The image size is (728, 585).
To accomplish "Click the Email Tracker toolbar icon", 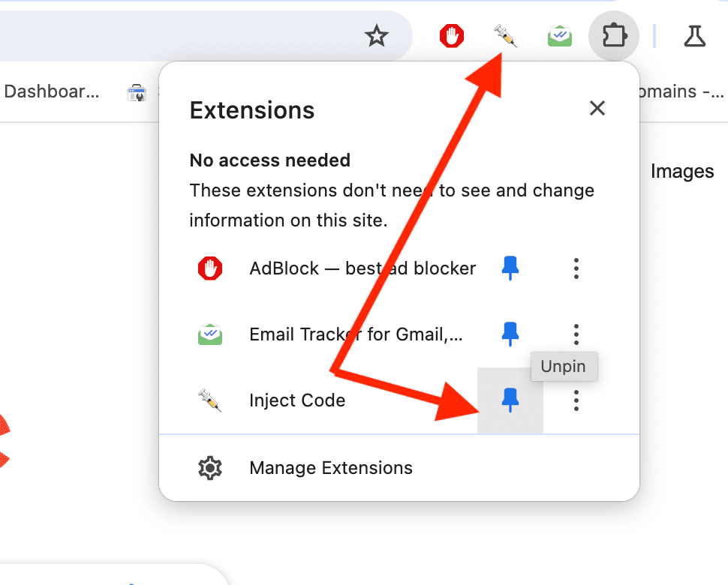I will [559, 36].
